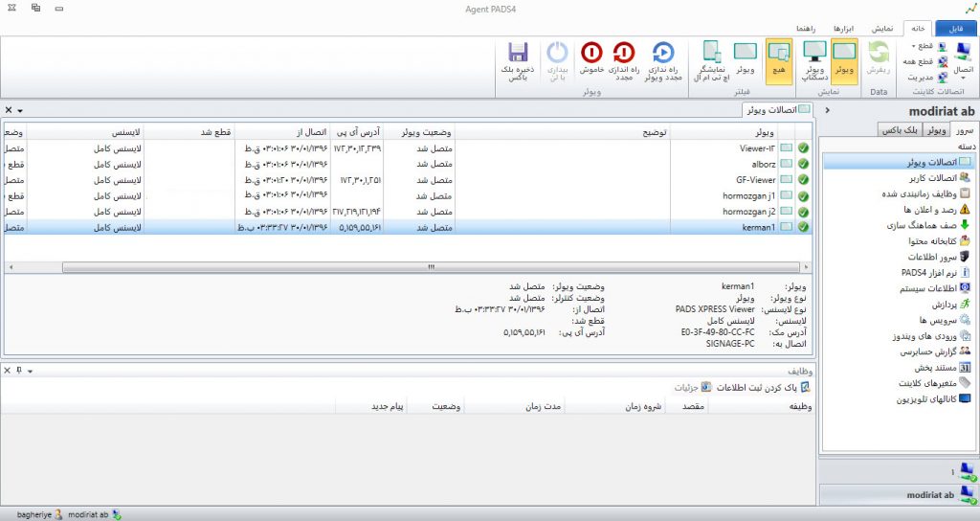The image size is (980, 521).
Task: Open the Connect (اتصال) dropdown in the ribbon
Action: pyautogui.click(x=963, y=61)
